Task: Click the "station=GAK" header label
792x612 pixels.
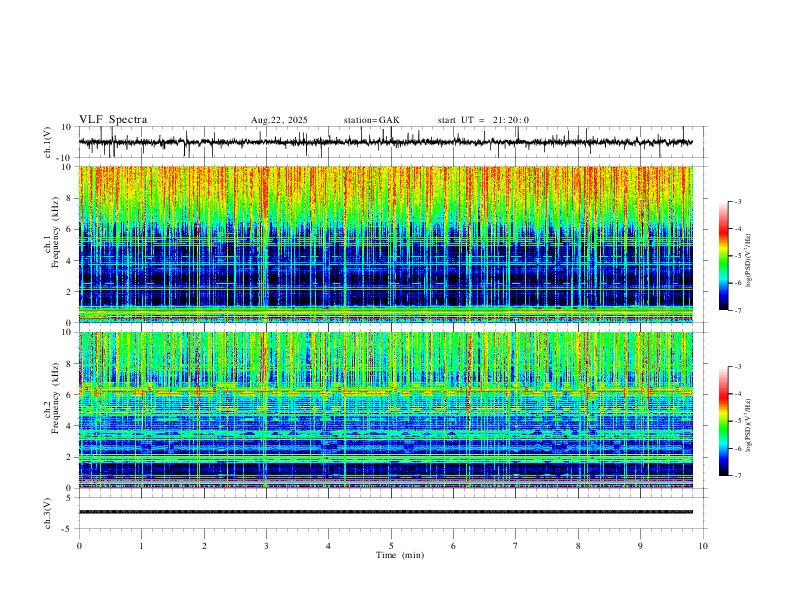Action: [x=371, y=120]
